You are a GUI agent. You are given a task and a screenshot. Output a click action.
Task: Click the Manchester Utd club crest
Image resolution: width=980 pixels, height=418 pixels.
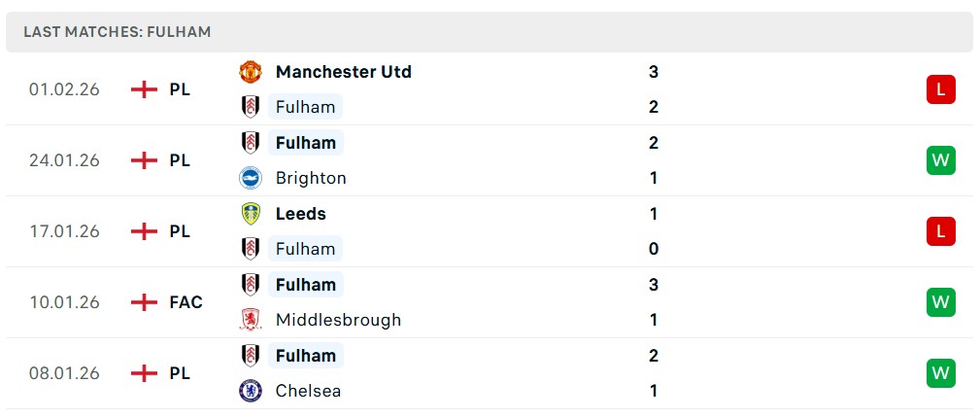coord(251,72)
